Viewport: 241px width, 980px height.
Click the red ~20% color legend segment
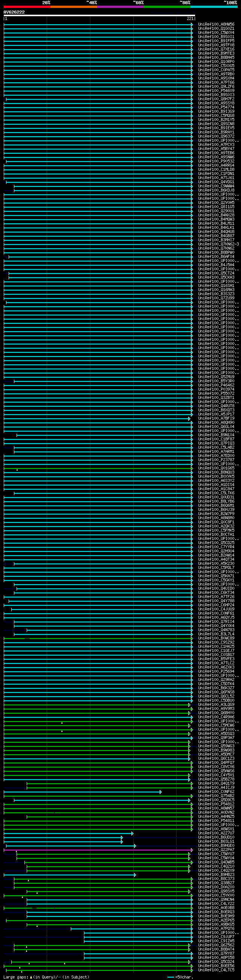[27, 7]
